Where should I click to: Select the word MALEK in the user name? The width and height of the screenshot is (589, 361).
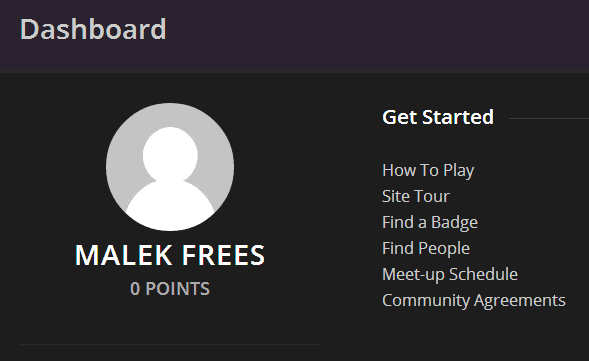click(124, 255)
